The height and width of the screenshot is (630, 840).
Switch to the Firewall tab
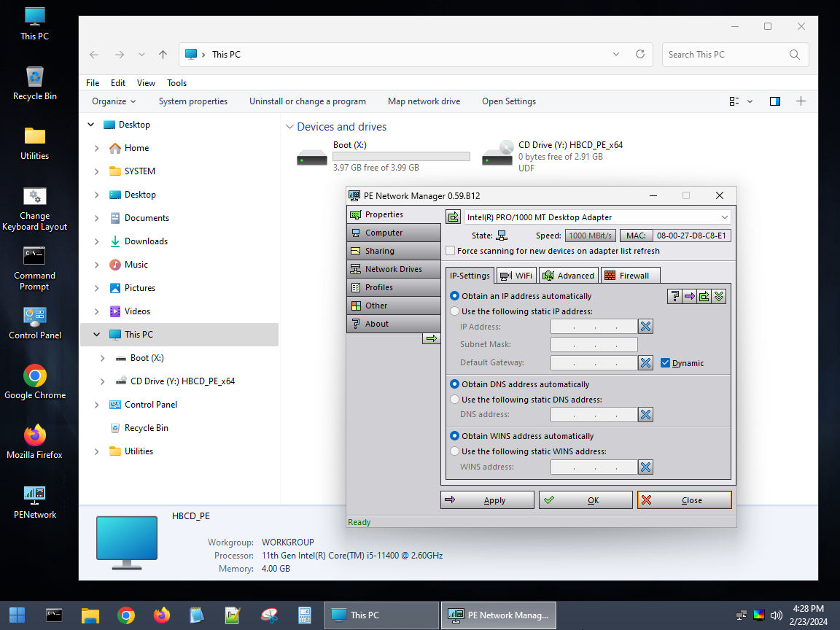pos(630,276)
